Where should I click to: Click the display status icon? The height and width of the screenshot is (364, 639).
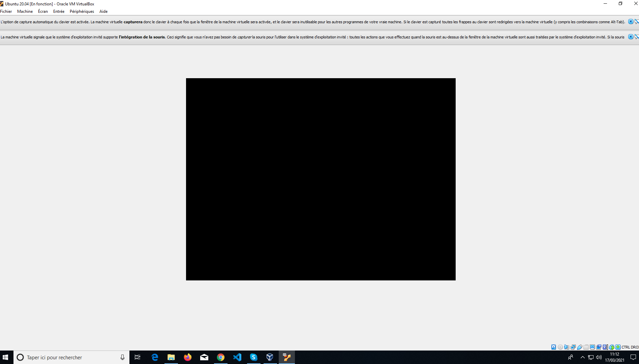[592, 347]
